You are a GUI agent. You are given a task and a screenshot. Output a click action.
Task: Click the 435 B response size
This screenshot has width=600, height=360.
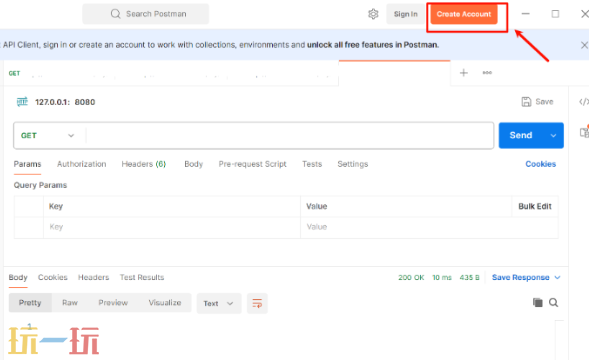click(470, 277)
